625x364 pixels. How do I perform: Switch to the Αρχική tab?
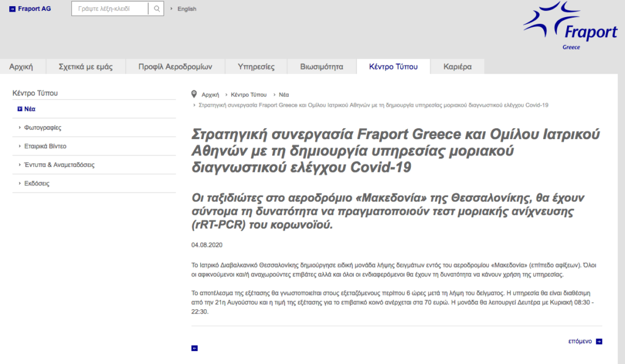tap(21, 66)
